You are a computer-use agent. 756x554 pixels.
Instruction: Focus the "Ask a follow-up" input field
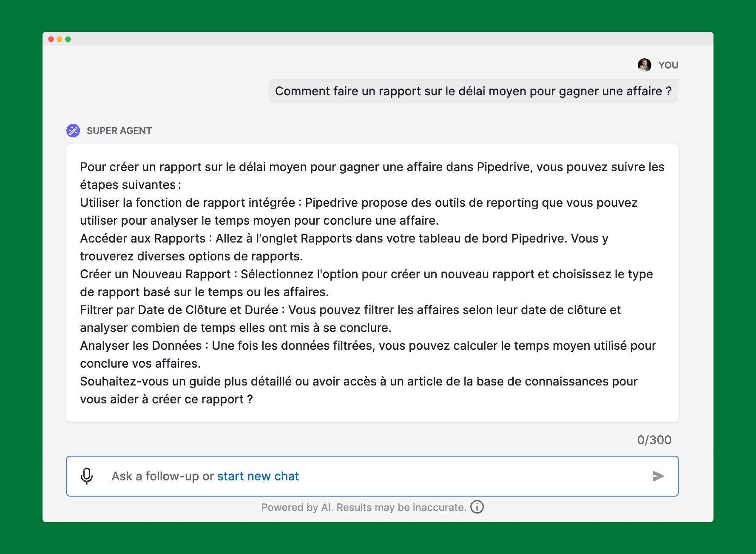click(372, 476)
